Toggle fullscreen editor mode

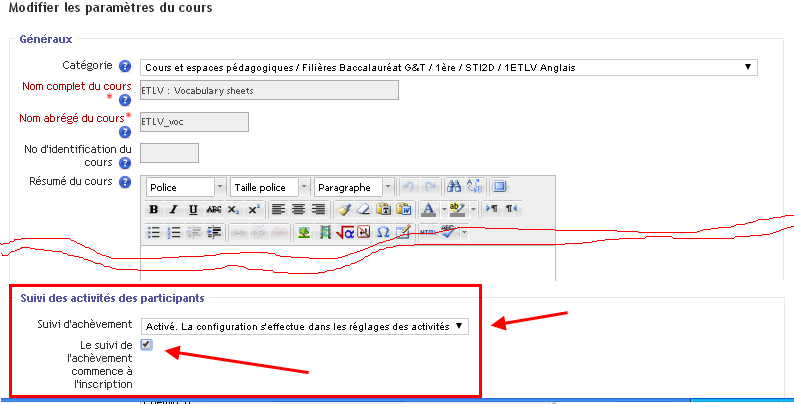pyautogui.click(x=499, y=187)
